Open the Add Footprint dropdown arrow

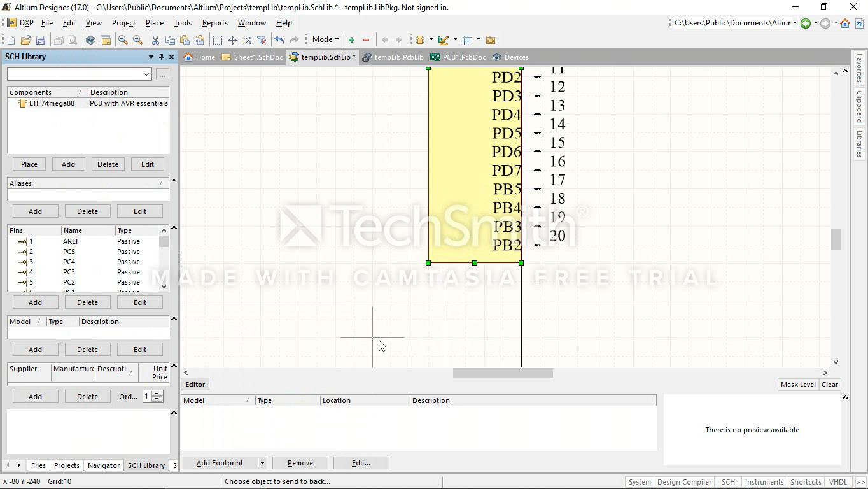262,463
